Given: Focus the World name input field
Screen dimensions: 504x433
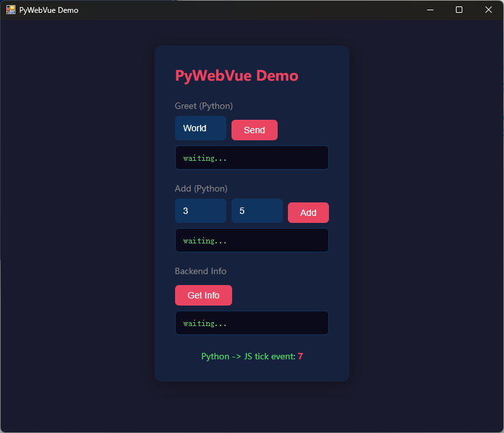Looking at the screenshot, I should pos(201,128).
